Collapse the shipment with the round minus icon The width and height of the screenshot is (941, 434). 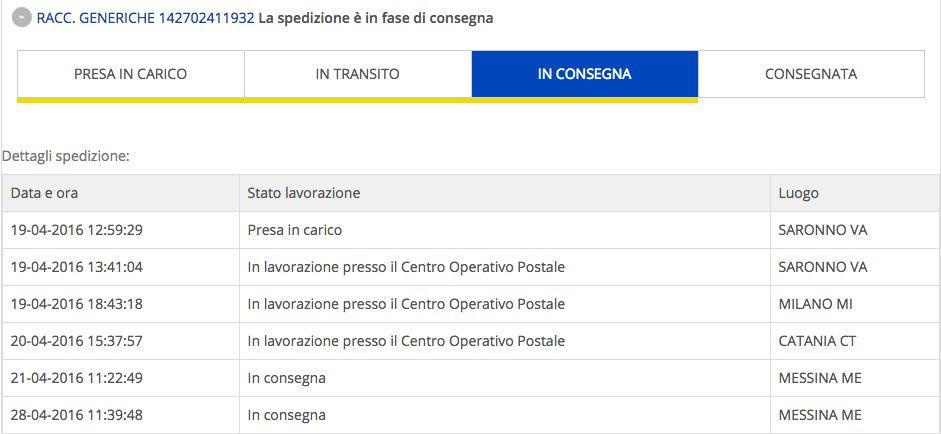coord(22,18)
